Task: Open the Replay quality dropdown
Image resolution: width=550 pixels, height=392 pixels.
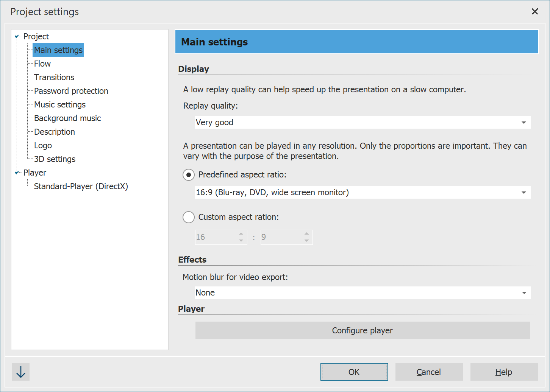Action: pyautogui.click(x=524, y=122)
